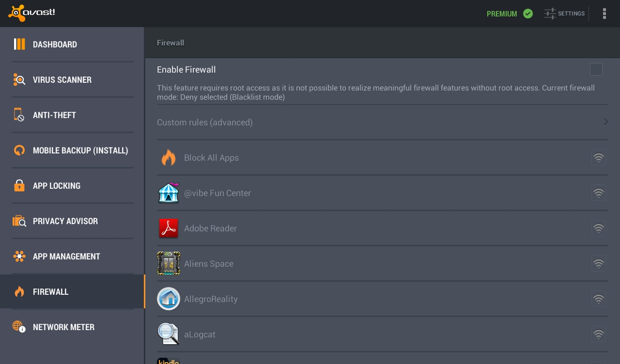Click the AllegroReality house icon
The width and height of the screenshot is (620, 364).
pos(169,299)
